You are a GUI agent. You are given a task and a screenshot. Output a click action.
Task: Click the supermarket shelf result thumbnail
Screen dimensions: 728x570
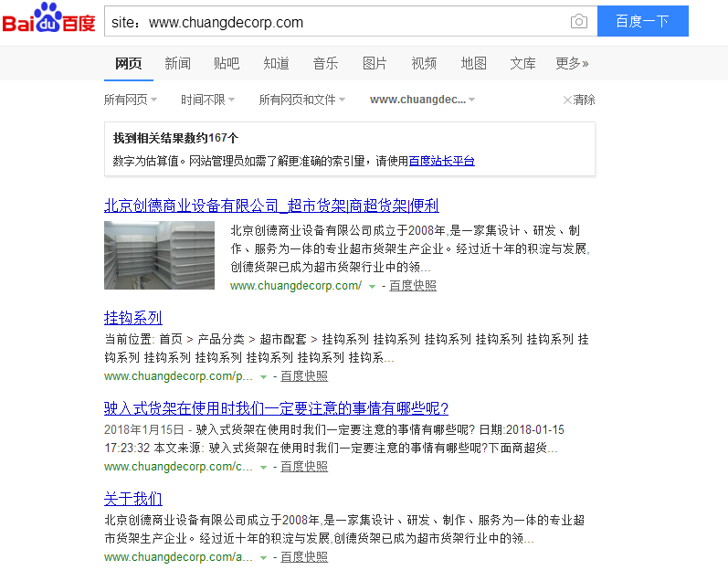pos(159,255)
